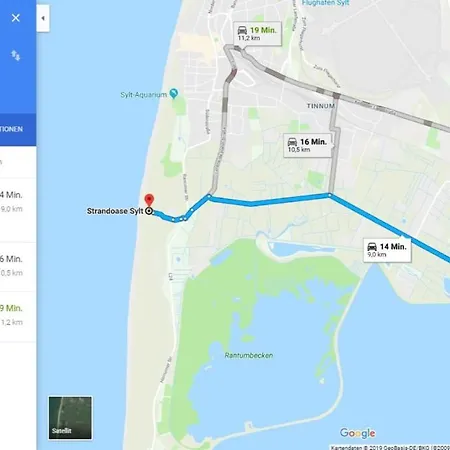Switch to Satellite view thumbnail

pyautogui.click(x=70, y=418)
